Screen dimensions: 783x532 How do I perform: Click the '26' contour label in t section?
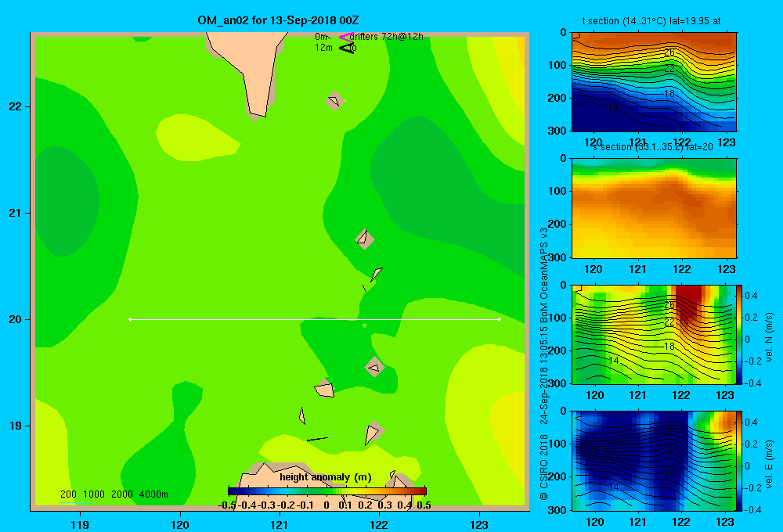point(669,52)
